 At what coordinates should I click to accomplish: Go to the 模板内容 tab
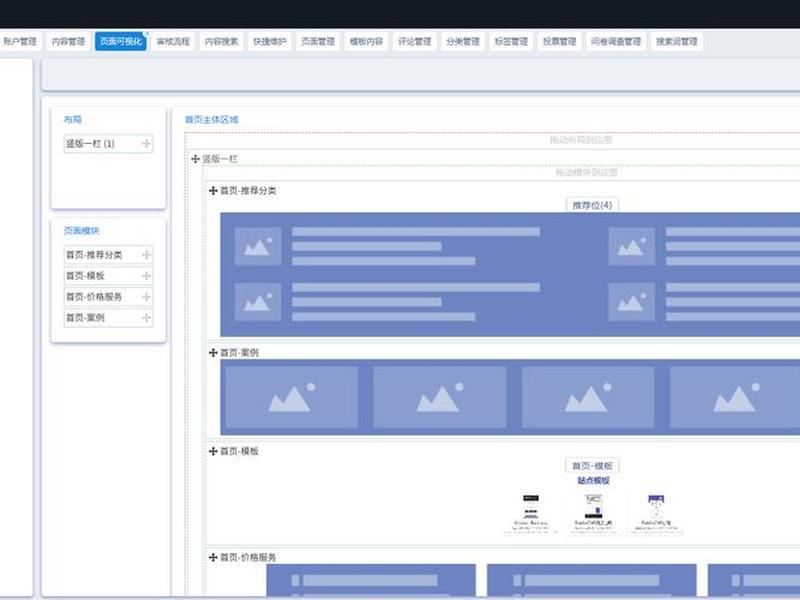click(x=366, y=41)
